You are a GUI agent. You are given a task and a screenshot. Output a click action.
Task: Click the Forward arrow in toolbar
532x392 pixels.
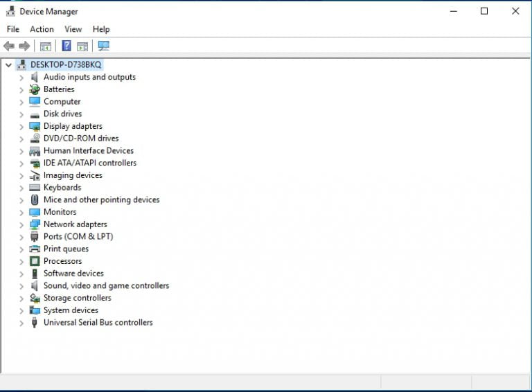pos(24,46)
